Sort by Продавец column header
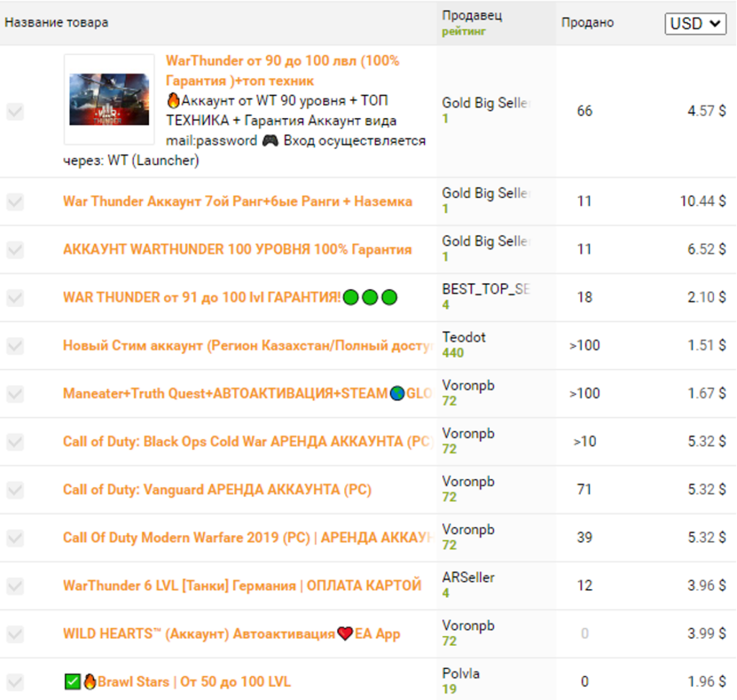This screenshot has width=737, height=700. click(472, 16)
